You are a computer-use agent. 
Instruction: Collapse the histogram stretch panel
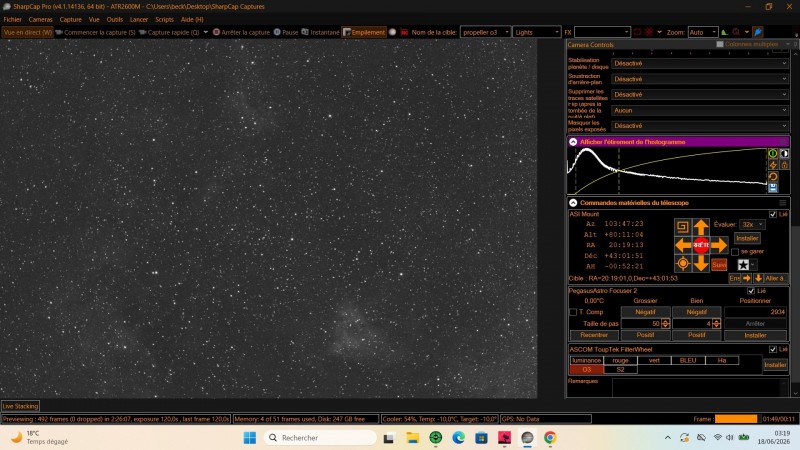(573, 142)
